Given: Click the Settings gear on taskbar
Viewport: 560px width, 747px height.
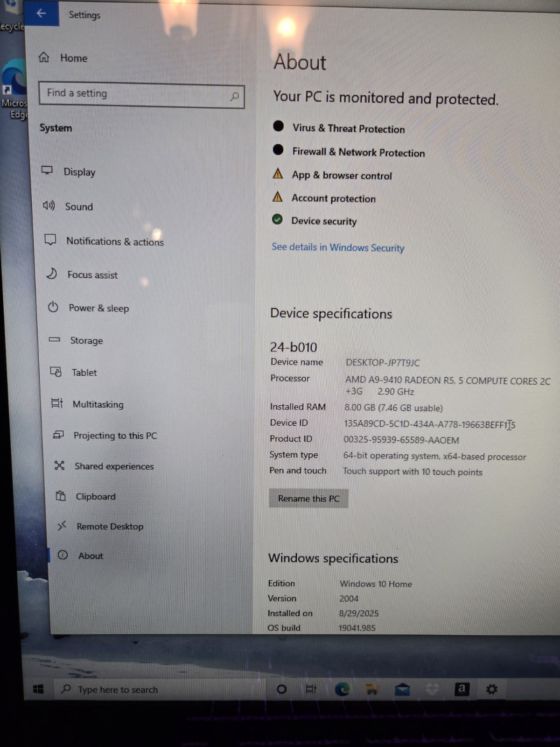Looking at the screenshot, I should tap(491, 689).
